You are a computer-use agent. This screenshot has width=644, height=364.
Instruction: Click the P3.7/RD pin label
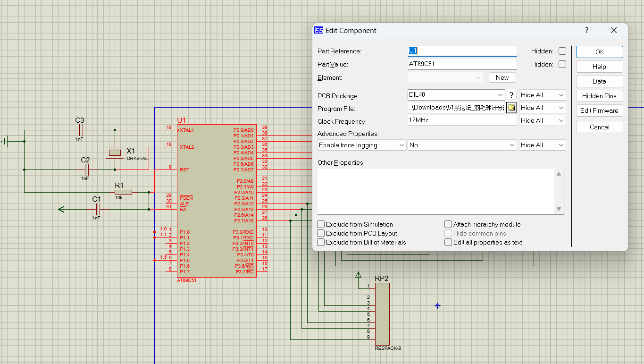point(243,271)
